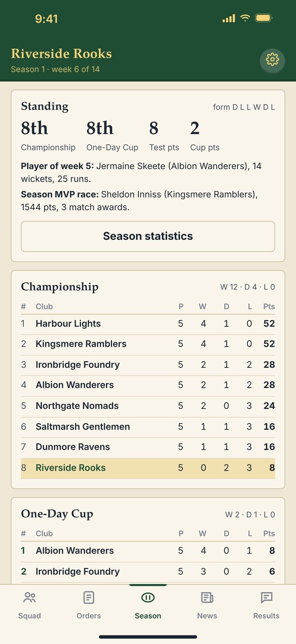Tap the Ironbridge Foundry One-Day Cup row
Screen dimensions: 296x644
click(148, 572)
